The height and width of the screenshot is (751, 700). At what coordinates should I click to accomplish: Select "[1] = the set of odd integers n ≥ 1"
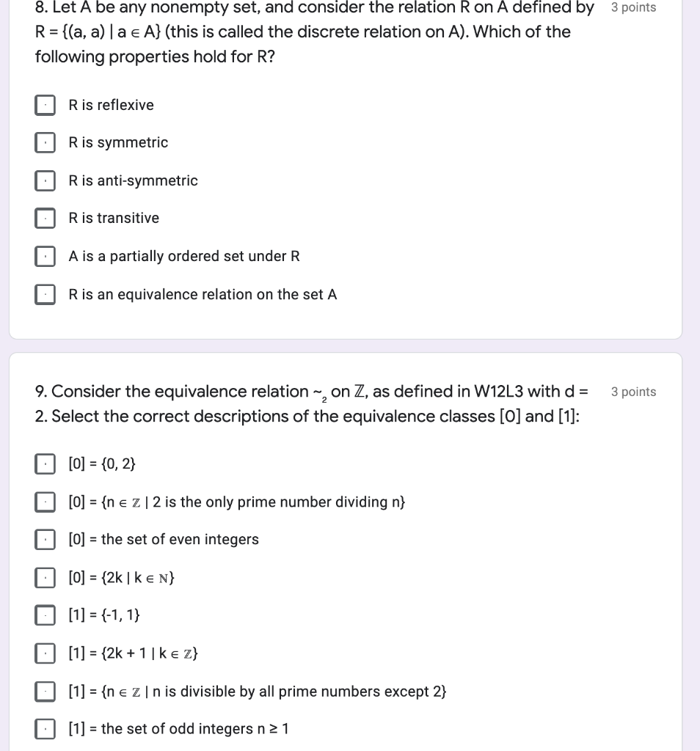pos(45,728)
